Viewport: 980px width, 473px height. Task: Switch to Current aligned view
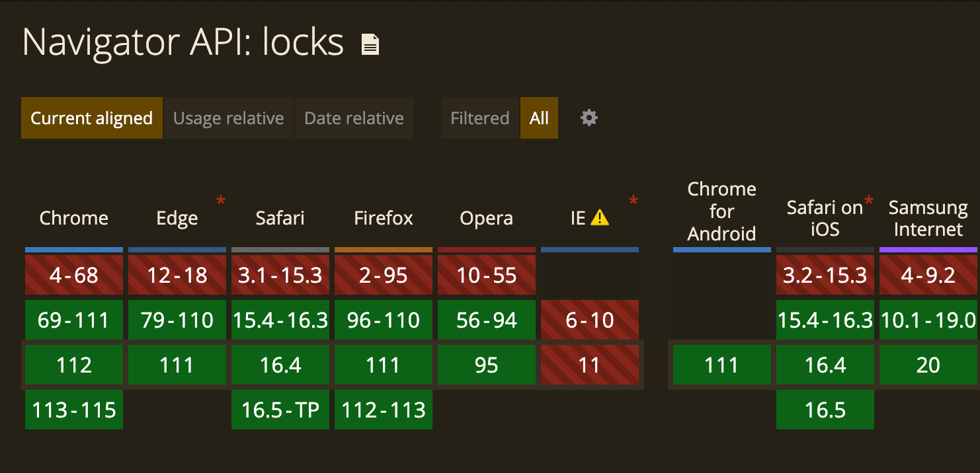tap(92, 118)
